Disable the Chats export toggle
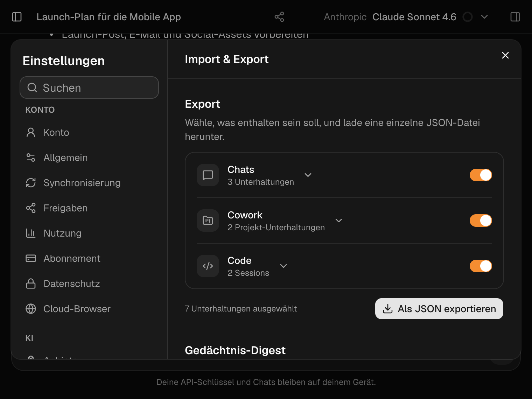This screenshot has height=399, width=532. [481, 175]
